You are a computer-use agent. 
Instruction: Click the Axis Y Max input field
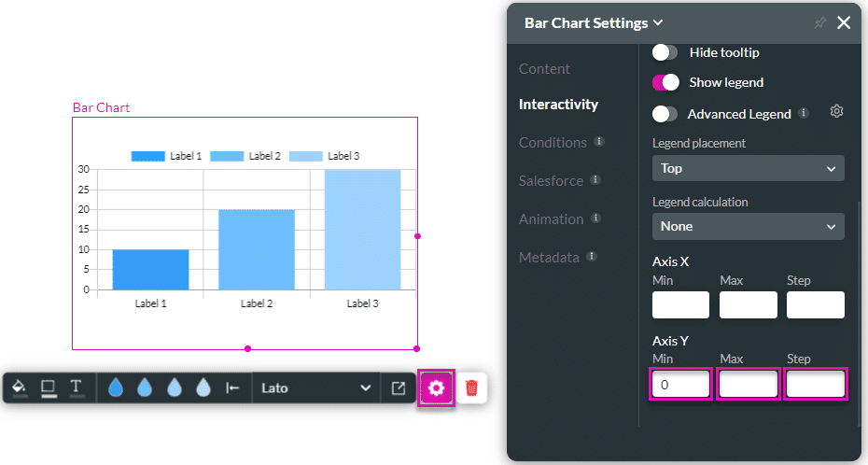pyautogui.click(x=748, y=384)
